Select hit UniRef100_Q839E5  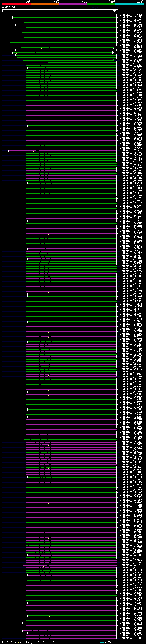(131, 186)
